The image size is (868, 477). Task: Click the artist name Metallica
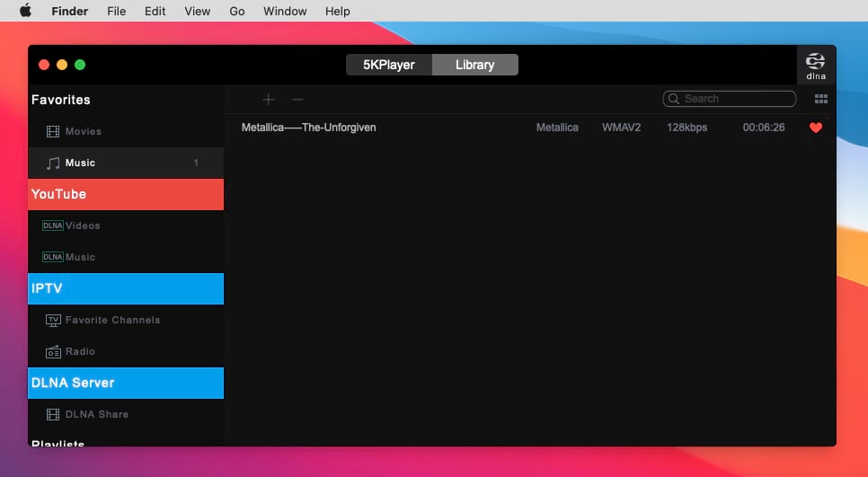pyautogui.click(x=557, y=128)
